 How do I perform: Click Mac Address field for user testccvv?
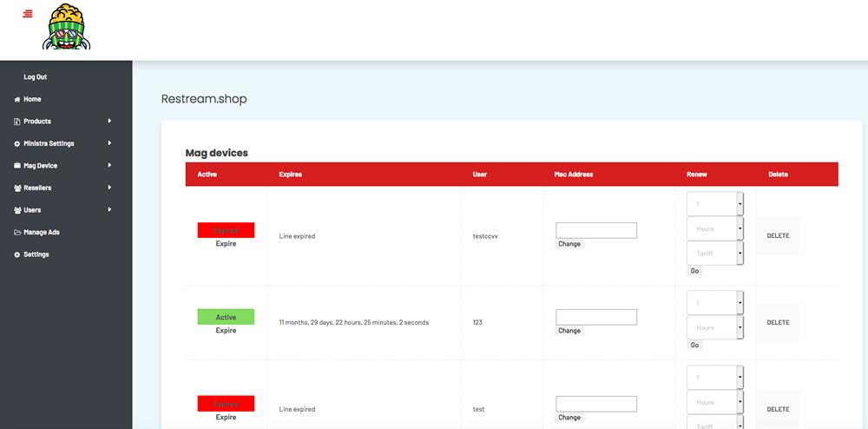point(596,230)
